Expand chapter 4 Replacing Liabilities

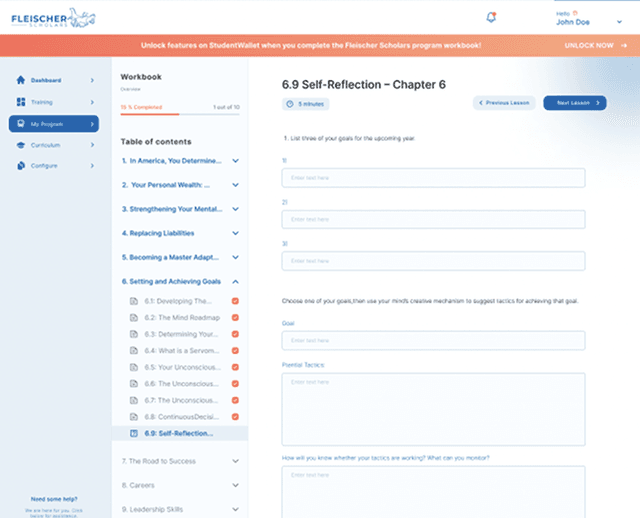click(235, 233)
